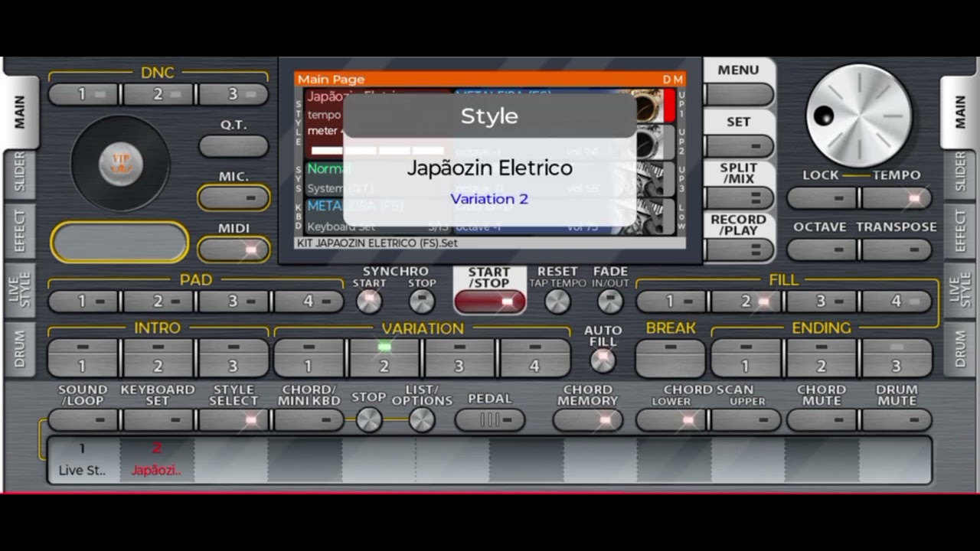
Task: Trigger Pad 2
Action: click(158, 302)
